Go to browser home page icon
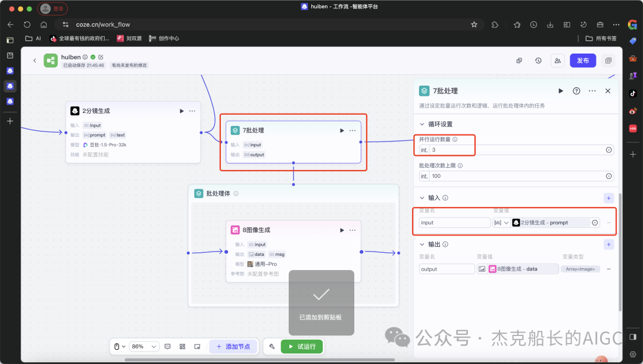 (x=44, y=24)
